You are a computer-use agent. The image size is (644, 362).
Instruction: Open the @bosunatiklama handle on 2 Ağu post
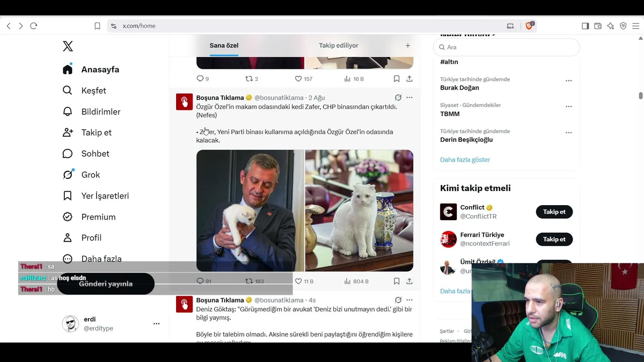pos(279,98)
